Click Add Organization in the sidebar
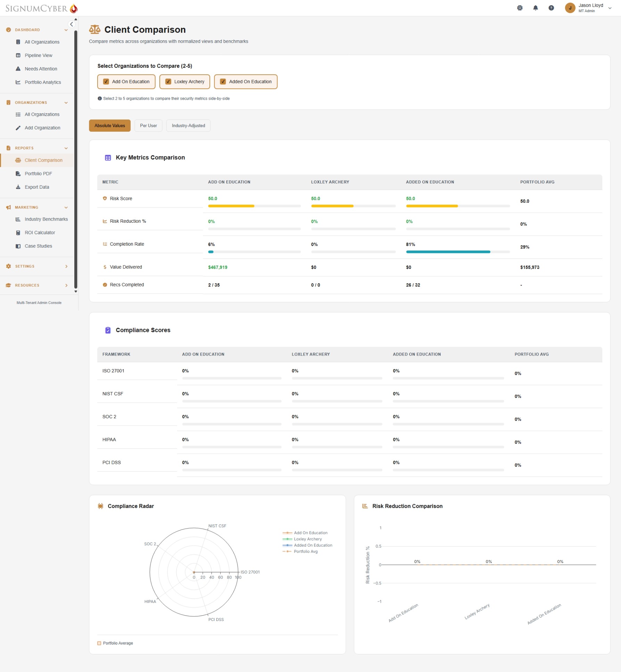 pyautogui.click(x=42, y=128)
